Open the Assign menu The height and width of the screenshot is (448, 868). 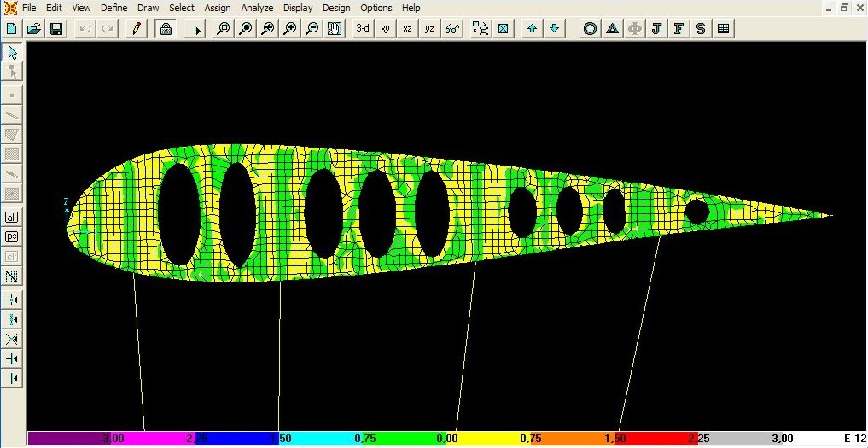(217, 8)
